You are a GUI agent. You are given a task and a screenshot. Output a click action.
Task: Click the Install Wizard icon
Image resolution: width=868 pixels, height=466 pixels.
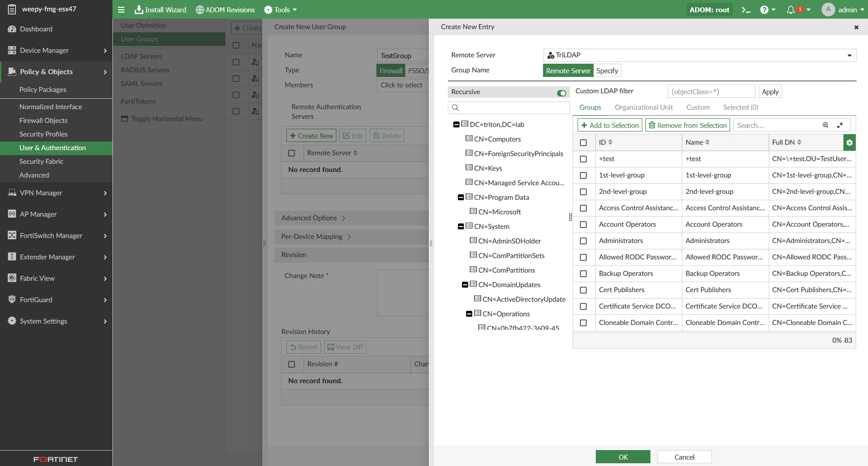coord(139,10)
